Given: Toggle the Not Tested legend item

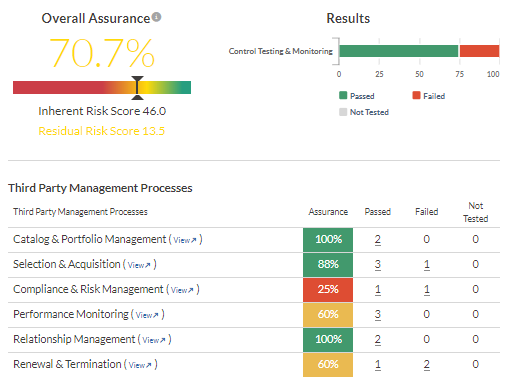Looking at the screenshot, I should [x=364, y=112].
